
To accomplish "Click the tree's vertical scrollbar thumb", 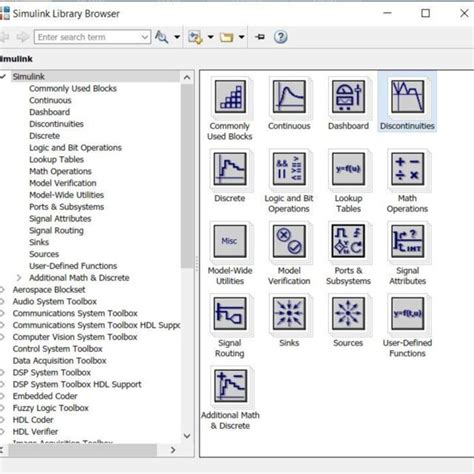I will coord(187,176).
